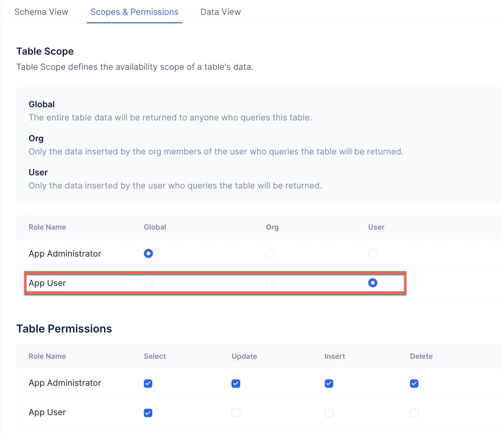Open the Data View tab
The height and width of the screenshot is (435, 504).
(x=221, y=12)
